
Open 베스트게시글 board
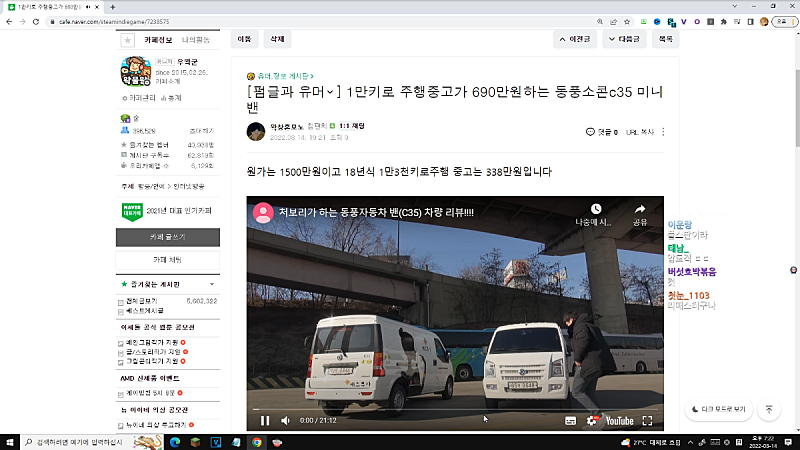(145, 311)
